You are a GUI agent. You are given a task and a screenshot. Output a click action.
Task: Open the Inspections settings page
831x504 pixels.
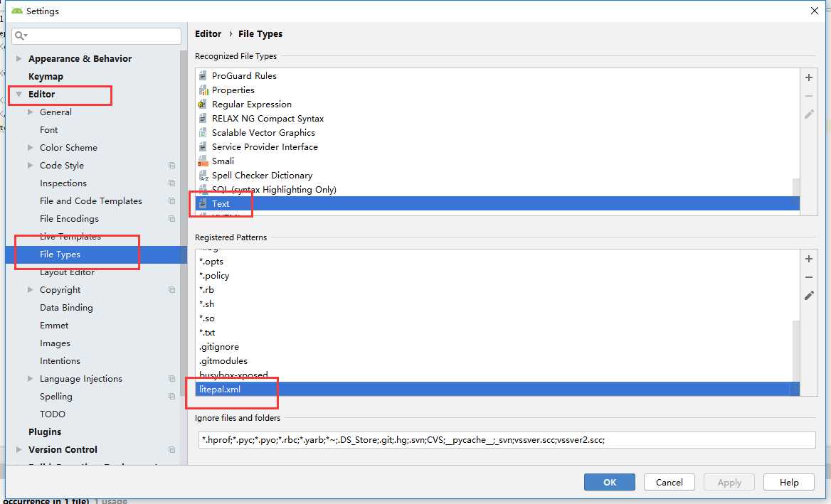point(63,183)
